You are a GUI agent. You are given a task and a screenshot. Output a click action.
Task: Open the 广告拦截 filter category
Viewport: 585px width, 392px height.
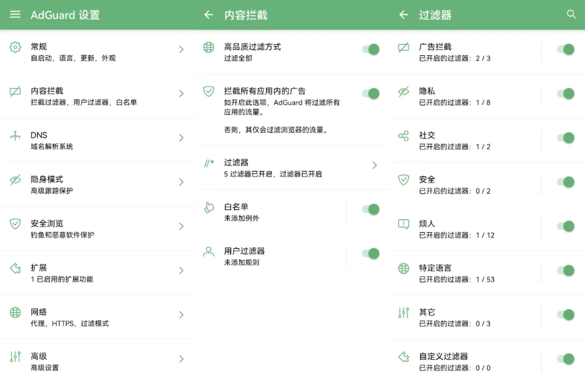[x=466, y=52]
